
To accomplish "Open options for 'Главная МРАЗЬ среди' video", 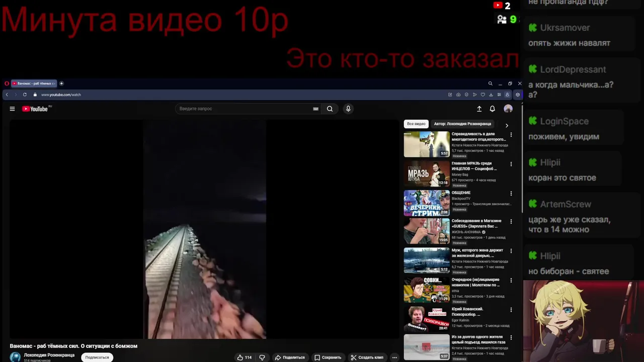I will coord(511,164).
